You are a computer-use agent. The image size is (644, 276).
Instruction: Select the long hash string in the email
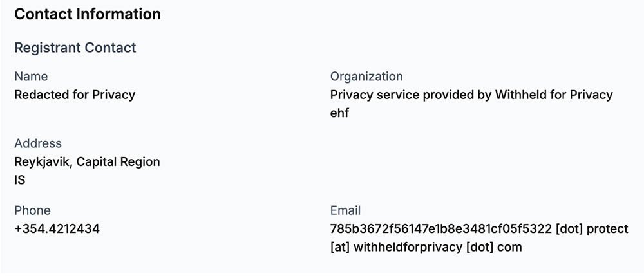click(x=441, y=228)
